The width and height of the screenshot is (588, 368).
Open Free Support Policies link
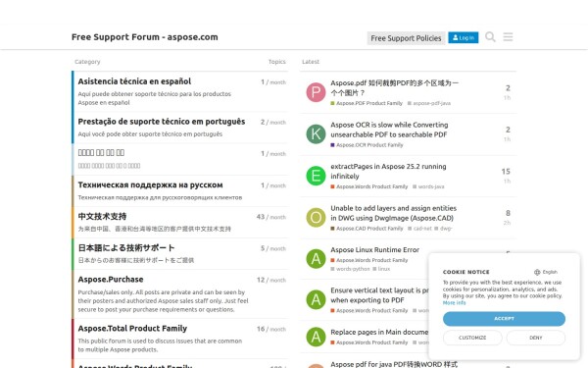coord(406,38)
